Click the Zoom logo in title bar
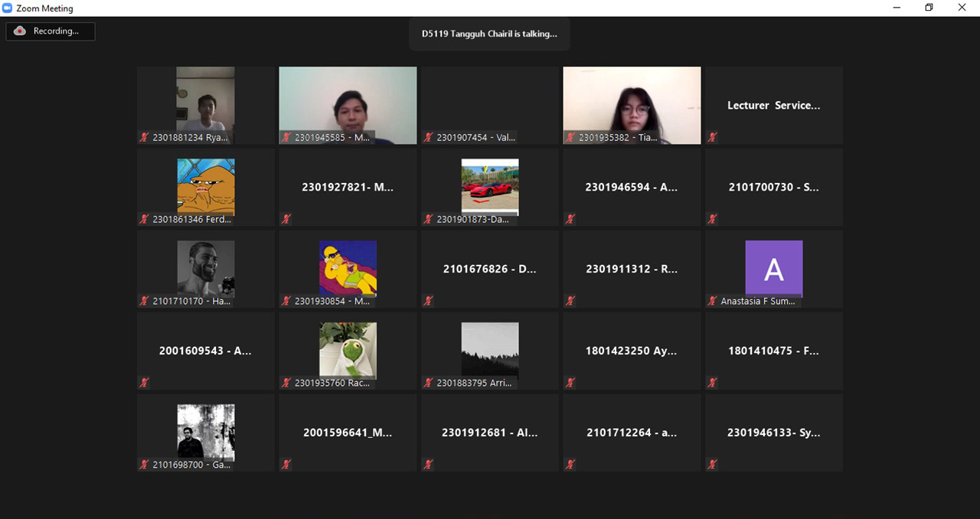Image resolution: width=980 pixels, height=519 pixels. tap(8, 8)
